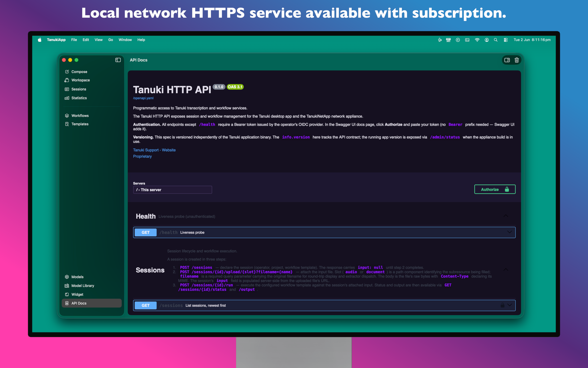This screenshot has width=588, height=368.
Task: Click the Wi-Fi icon in menu bar
Action: [477, 40]
